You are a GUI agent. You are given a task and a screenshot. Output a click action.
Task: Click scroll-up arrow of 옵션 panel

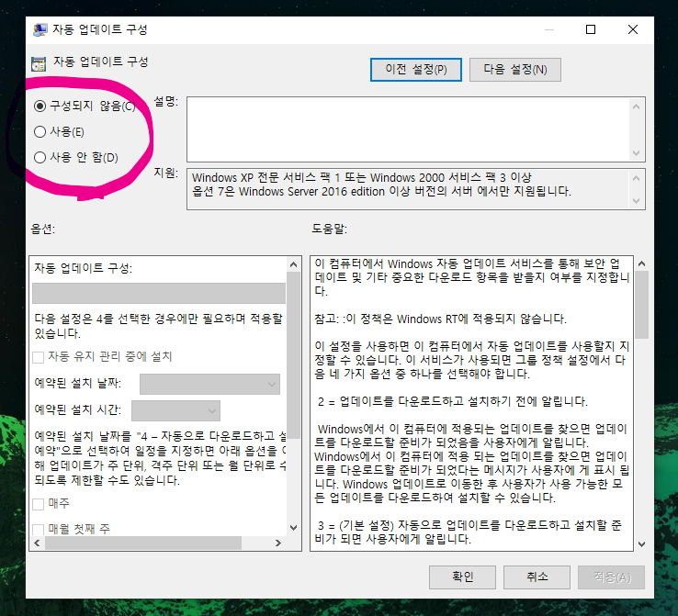coord(294,264)
